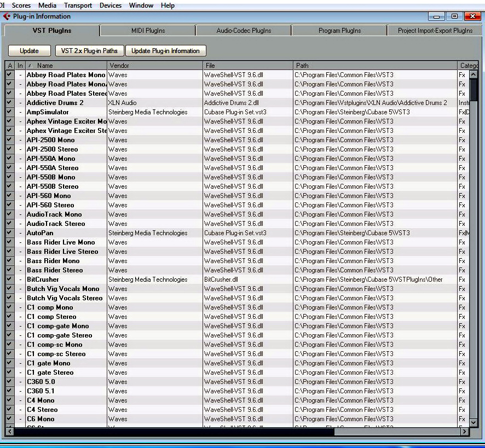Uncheck the BitCrusher plugin checkbox
The width and height of the screenshot is (485, 448).
9,280
